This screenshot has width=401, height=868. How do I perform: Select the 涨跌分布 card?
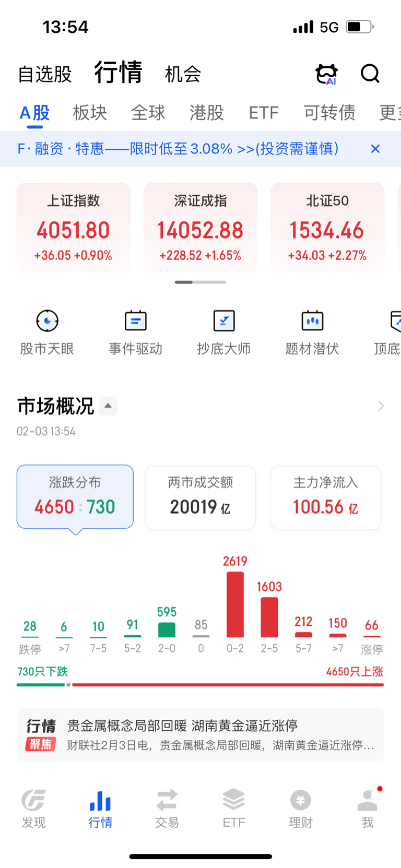75,497
